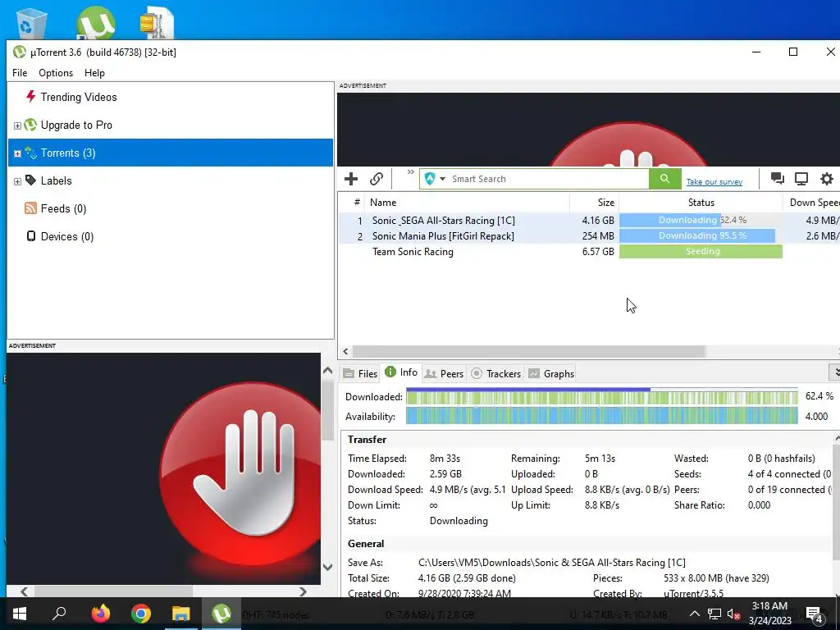
Task: Click the torrent list horizontal scrollbar
Action: (528, 351)
